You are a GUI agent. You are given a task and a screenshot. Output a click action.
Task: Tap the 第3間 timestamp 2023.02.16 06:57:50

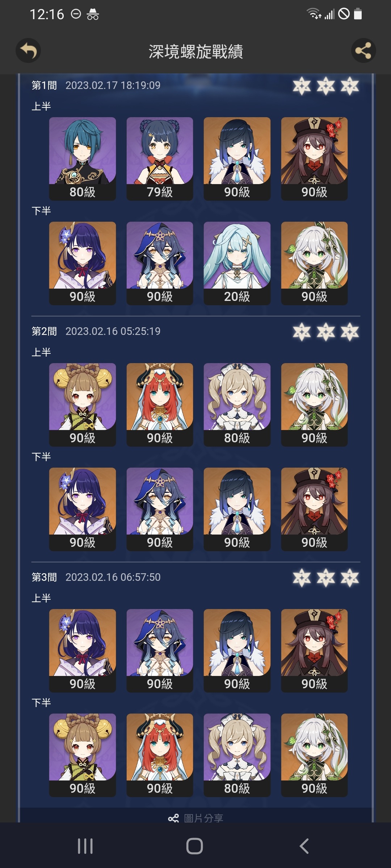pyautogui.click(x=113, y=577)
